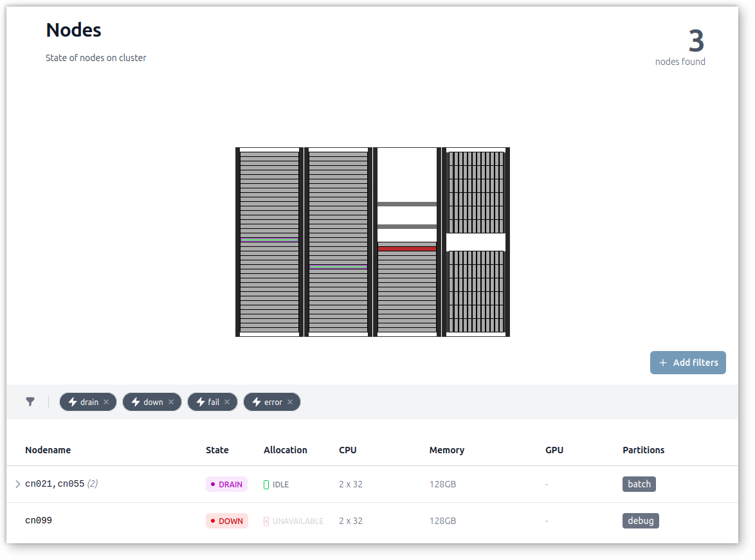
Task: Click the error filter chip label
Action: pyautogui.click(x=273, y=402)
